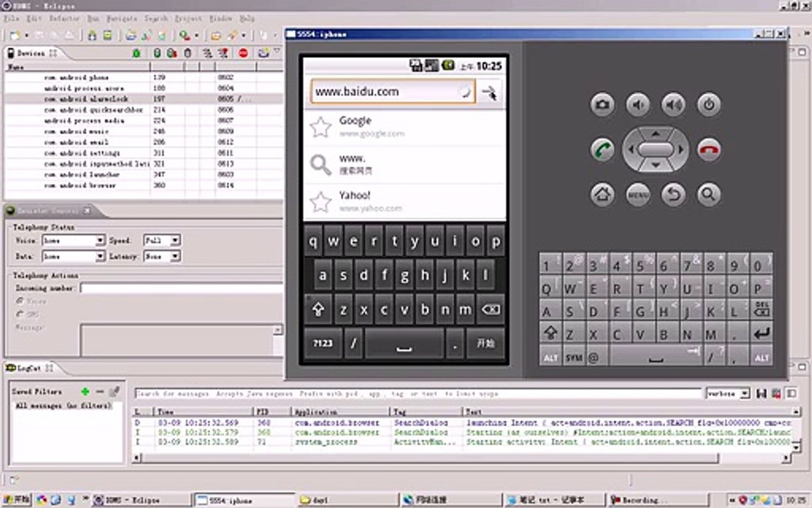Screen dimensions: 812x508
Task: Click the DEL key on hardware keyboard
Action: [x=762, y=310]
